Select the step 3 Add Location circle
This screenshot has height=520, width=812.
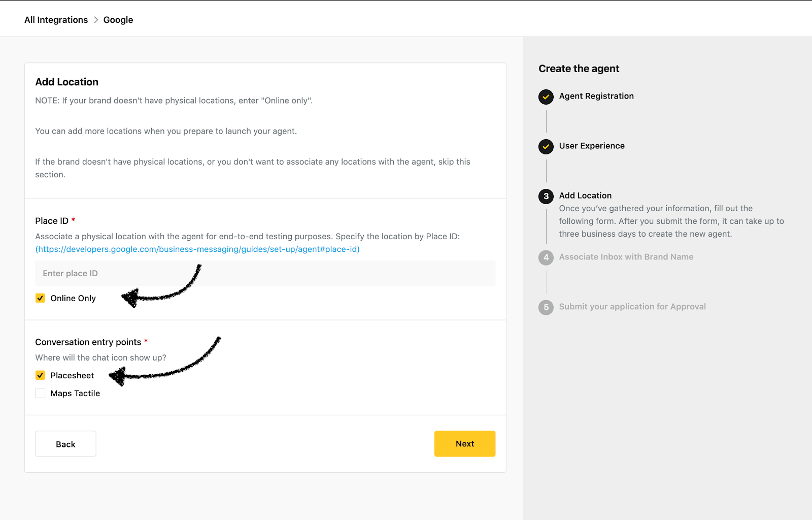546,196
